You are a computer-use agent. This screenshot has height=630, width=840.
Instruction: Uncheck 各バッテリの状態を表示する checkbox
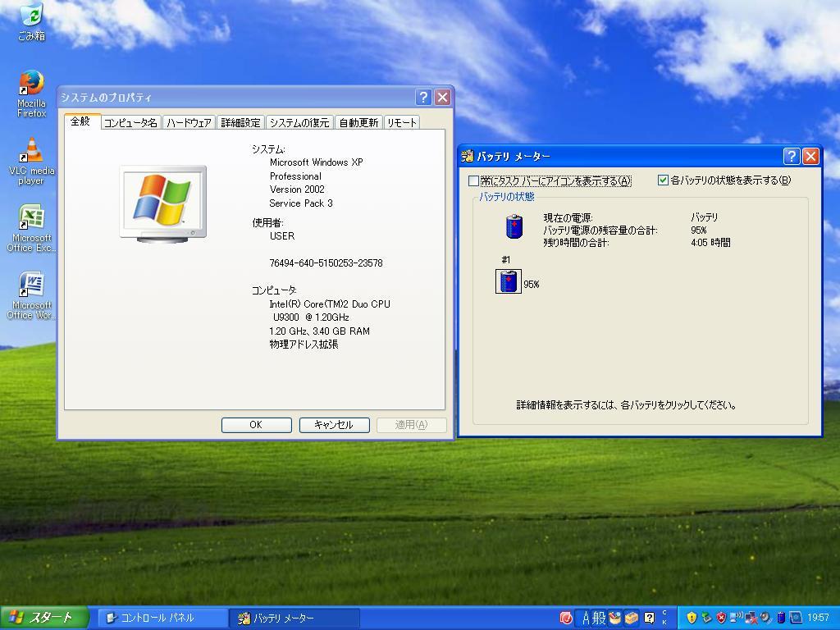[663, 180]
